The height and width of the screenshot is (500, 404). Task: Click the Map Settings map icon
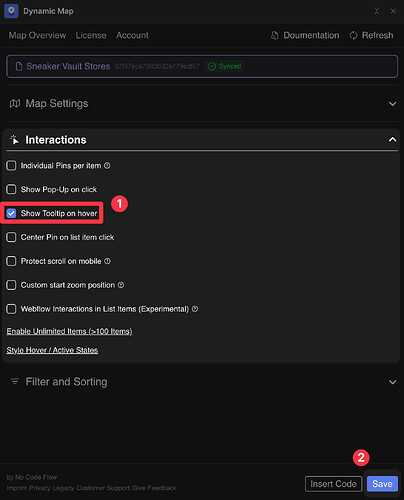click(15, 104)
